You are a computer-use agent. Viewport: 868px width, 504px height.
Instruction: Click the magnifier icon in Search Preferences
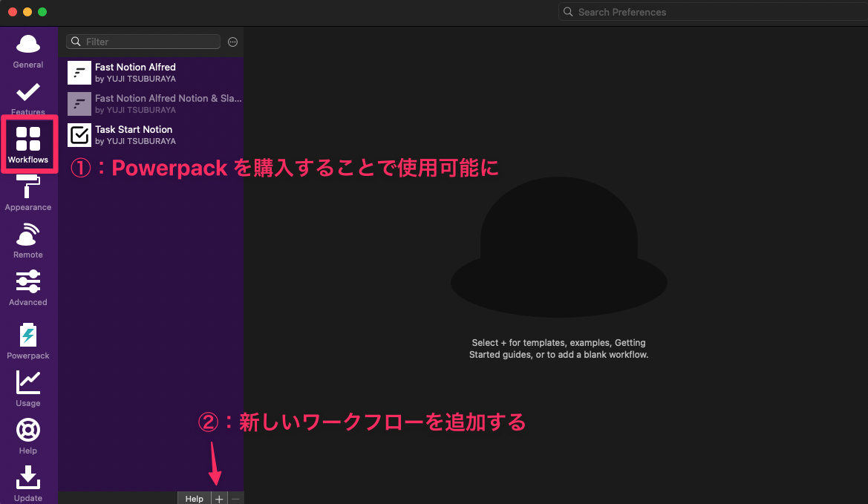coord(568,12)
